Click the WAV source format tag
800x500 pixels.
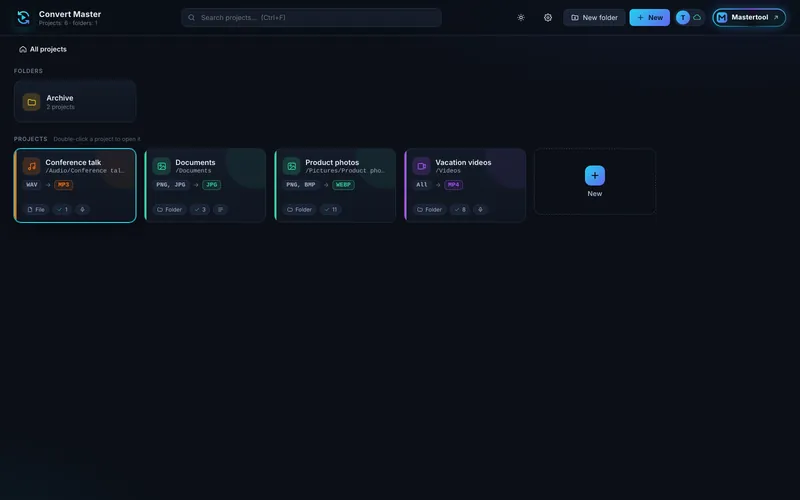32,185
